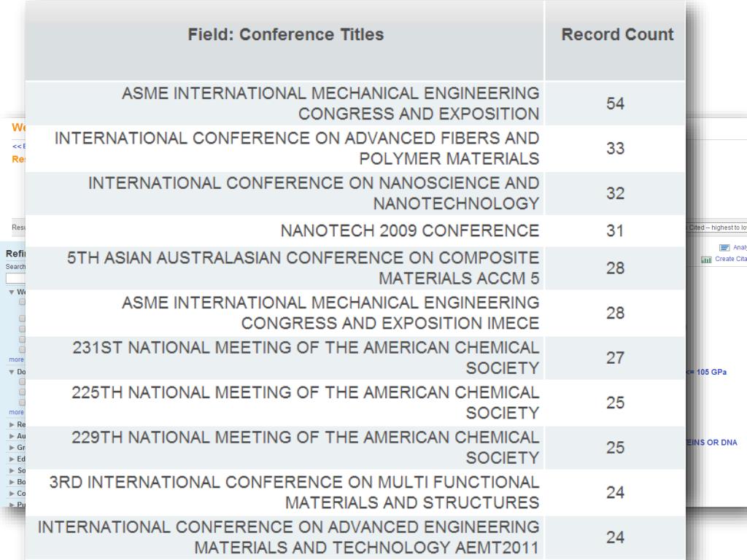Click the Search within results input field

(16, 279)
